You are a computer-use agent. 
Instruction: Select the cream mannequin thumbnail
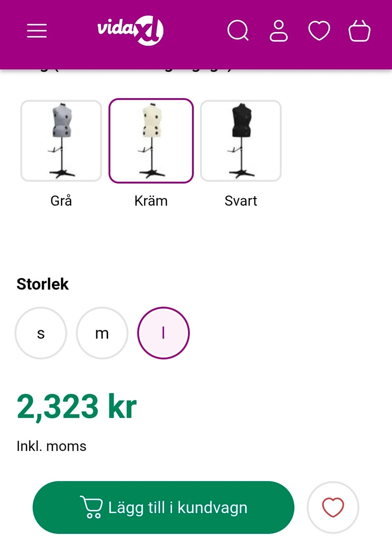pos(151,141)
